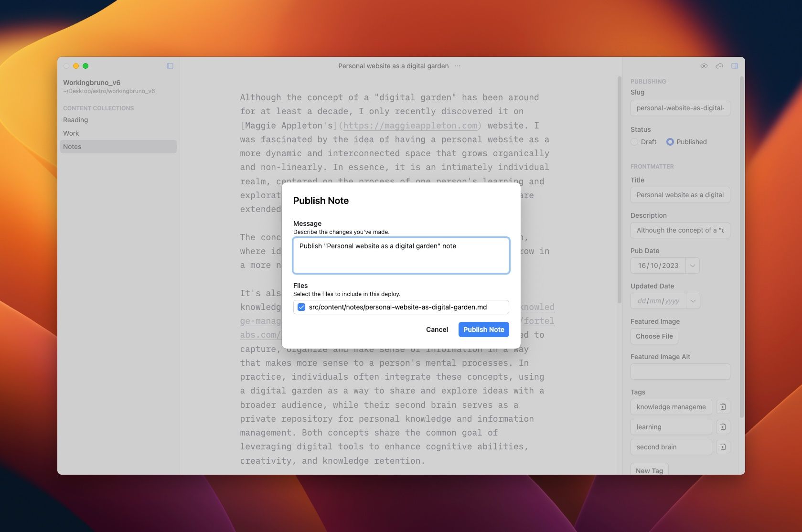This screenshot has height=532, width=802.
Task: Toggle the left sidebar panel icon
Action: point(170,66)
